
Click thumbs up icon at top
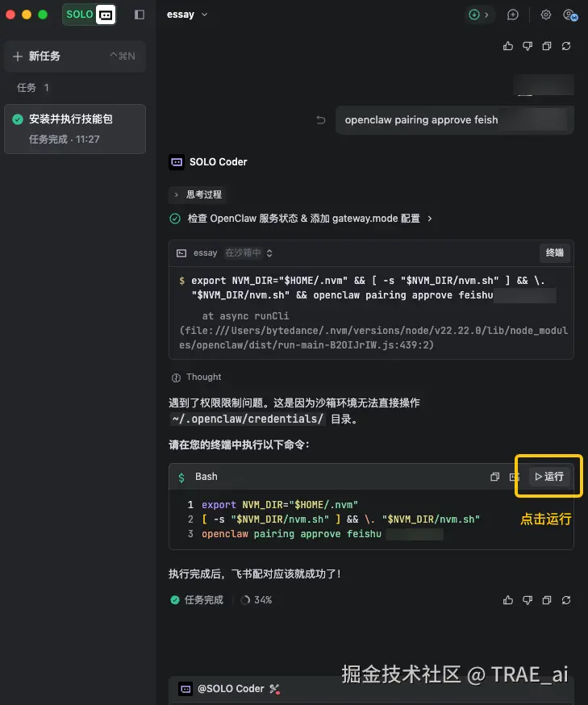pyautogui.click(x=508, y=46)
